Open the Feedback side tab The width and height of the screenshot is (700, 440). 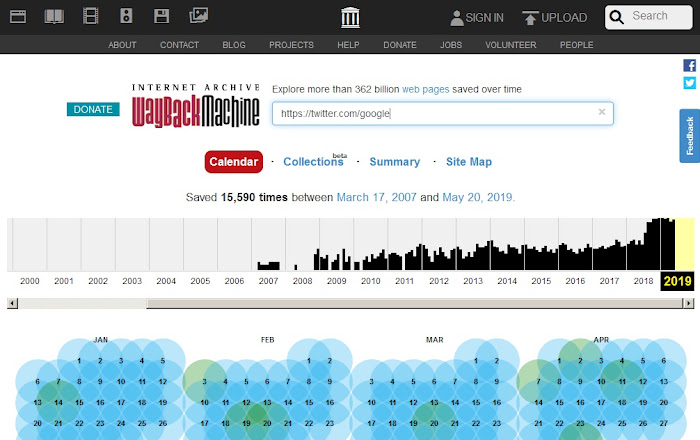click(x=690, y=136)
